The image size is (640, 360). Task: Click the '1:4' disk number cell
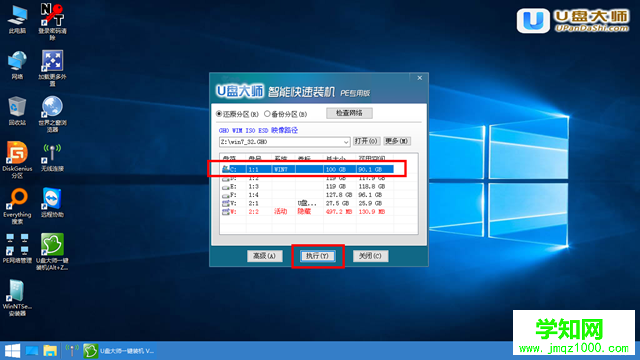pyautogui.click(x=253, y=195)
